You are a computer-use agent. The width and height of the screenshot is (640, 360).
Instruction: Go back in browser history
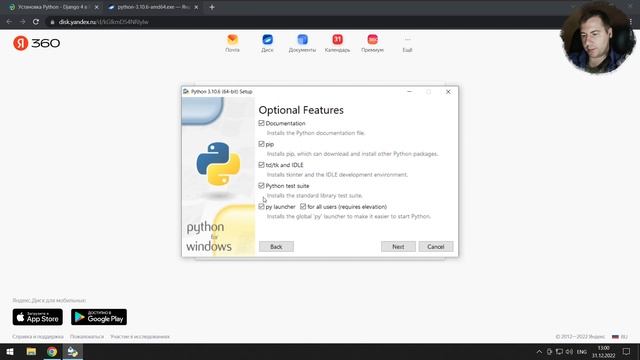[9, 22]
